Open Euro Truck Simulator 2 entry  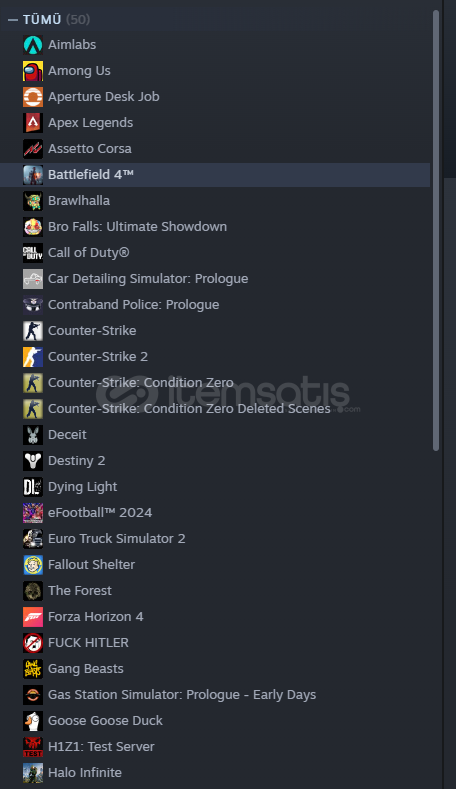click(215, 538)
